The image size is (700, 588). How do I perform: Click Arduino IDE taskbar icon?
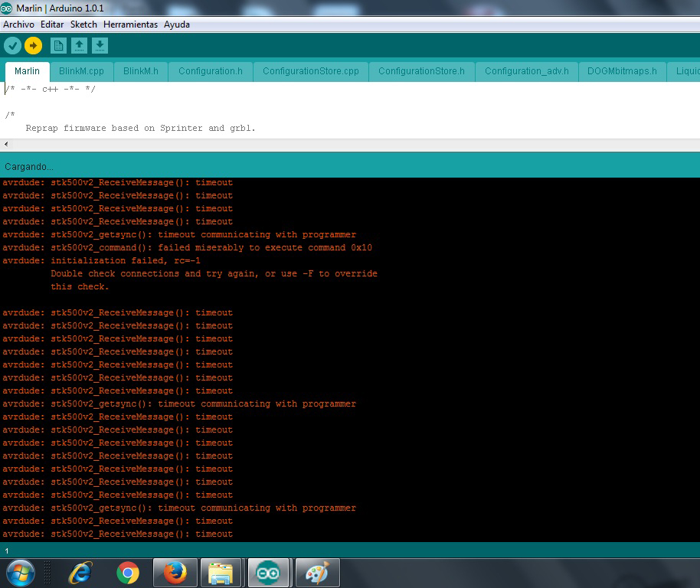pyautogui.click(x=268, y=573)
